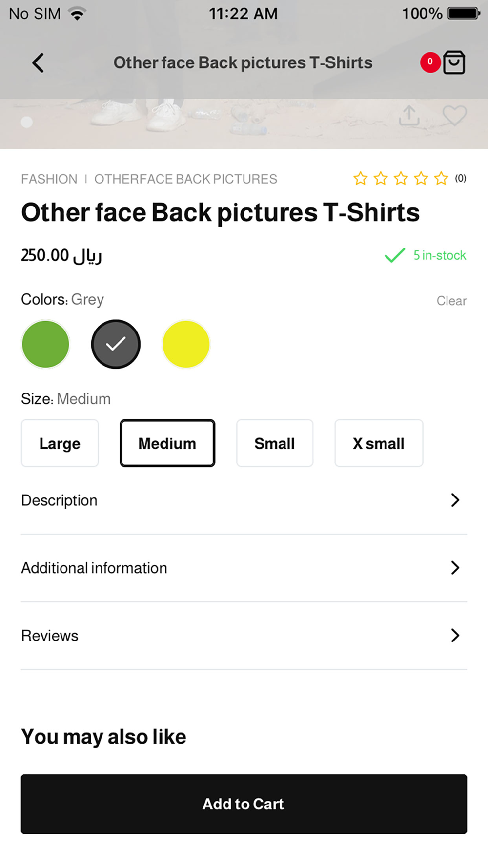Select the Small size option
This screenshot has height=868, width=488.
tap(275, 443)
